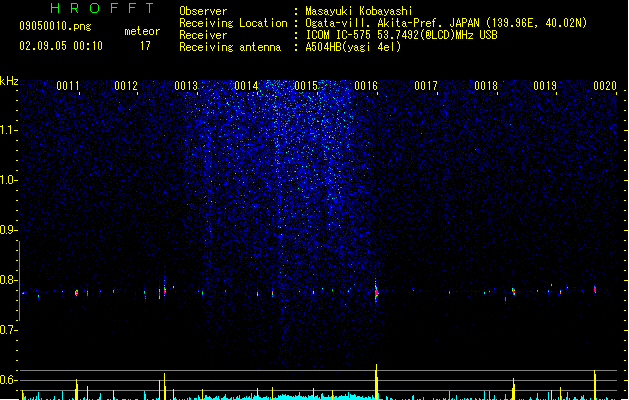Click time marker 0013
The image size is (629, 400).
point(186,86)
